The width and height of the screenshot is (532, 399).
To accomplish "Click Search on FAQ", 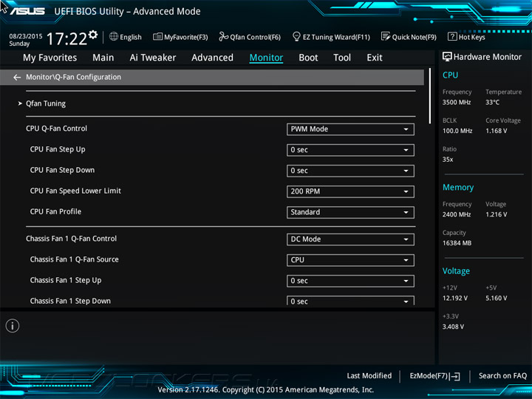I will 502,375.
